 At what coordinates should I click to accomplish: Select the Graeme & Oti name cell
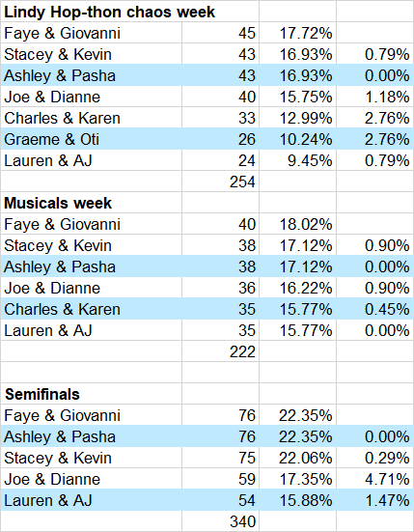point(92,139)
